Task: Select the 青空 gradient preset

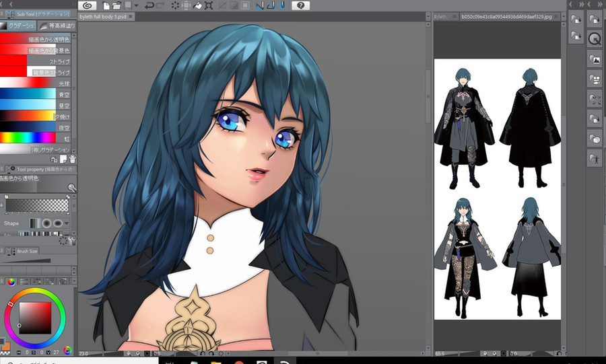Action: (x=35, y=94)
